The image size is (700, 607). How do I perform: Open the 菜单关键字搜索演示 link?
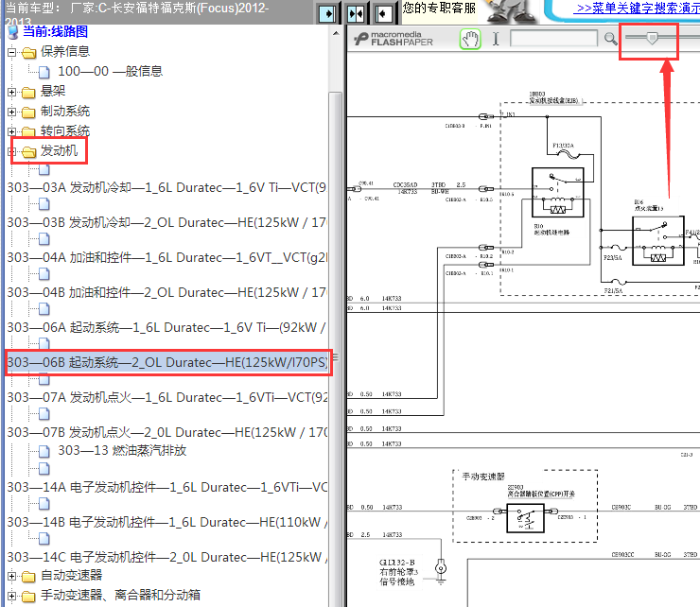[x=639, y=8]
